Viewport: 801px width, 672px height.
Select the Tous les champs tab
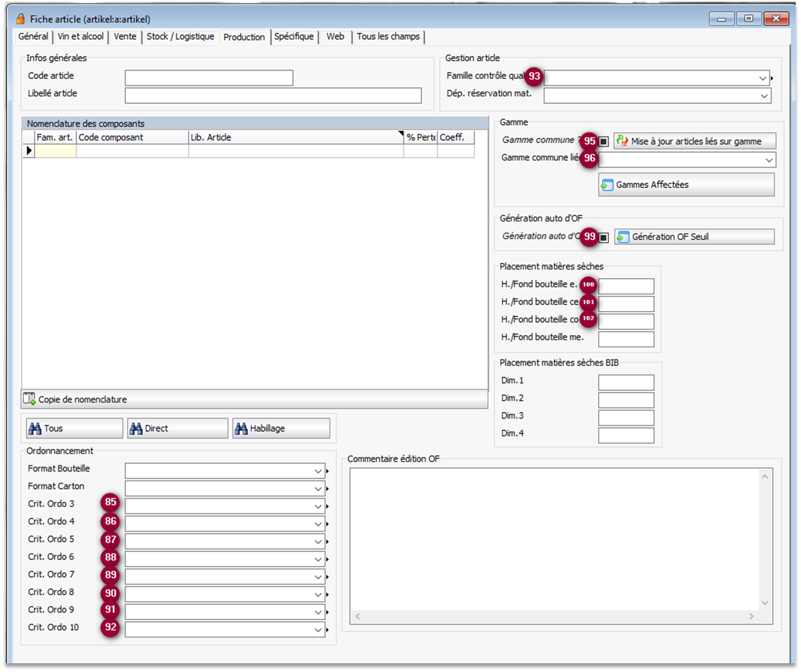(388, 36)
